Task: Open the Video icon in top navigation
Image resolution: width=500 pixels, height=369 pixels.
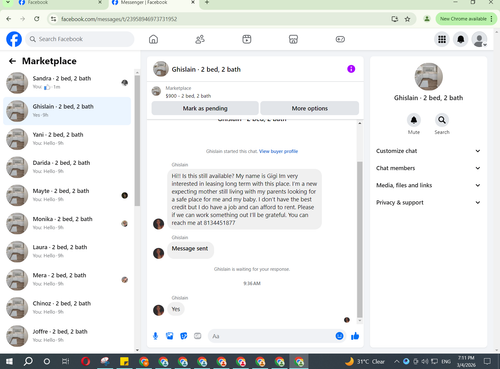Action: tap(247, 39)
